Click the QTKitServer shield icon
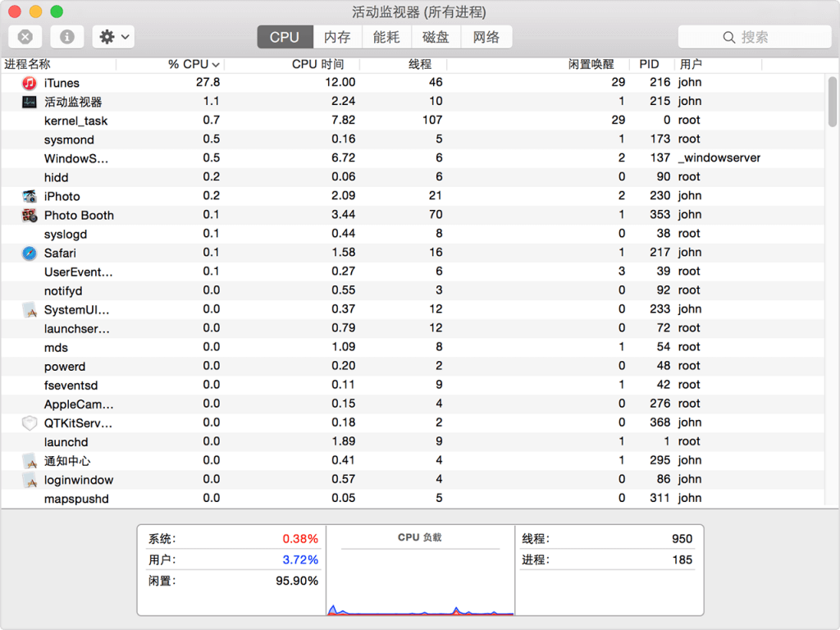 click(30, 422)
